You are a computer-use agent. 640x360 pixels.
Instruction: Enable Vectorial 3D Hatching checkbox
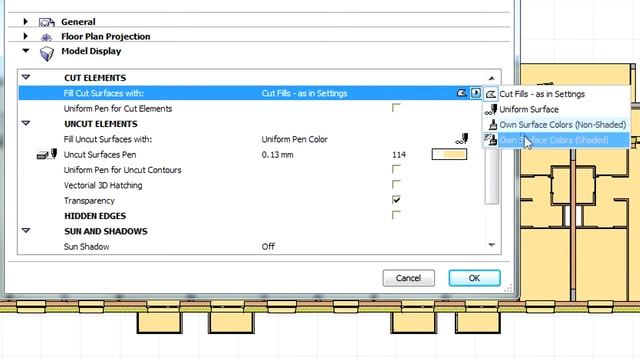click(396, 184)
